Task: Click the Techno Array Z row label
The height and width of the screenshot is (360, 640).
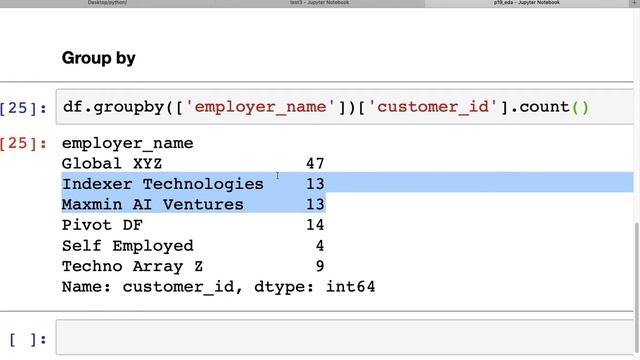Action: [132, 266]
